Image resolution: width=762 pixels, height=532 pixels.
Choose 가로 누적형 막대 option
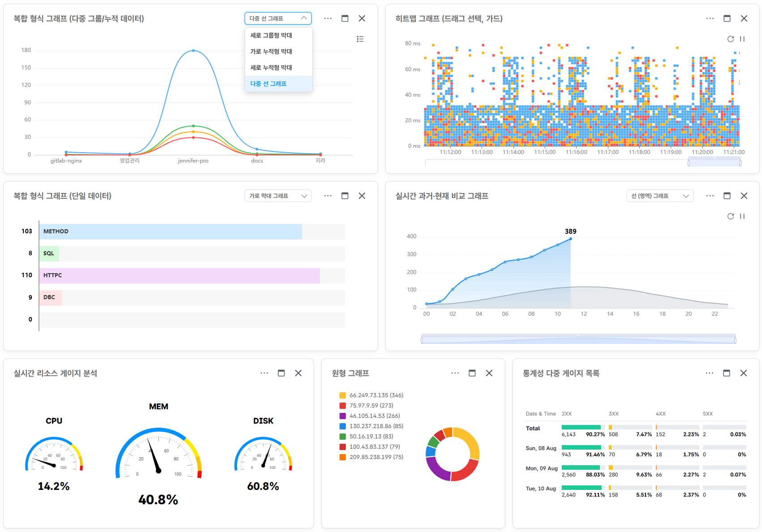point(271,51)
